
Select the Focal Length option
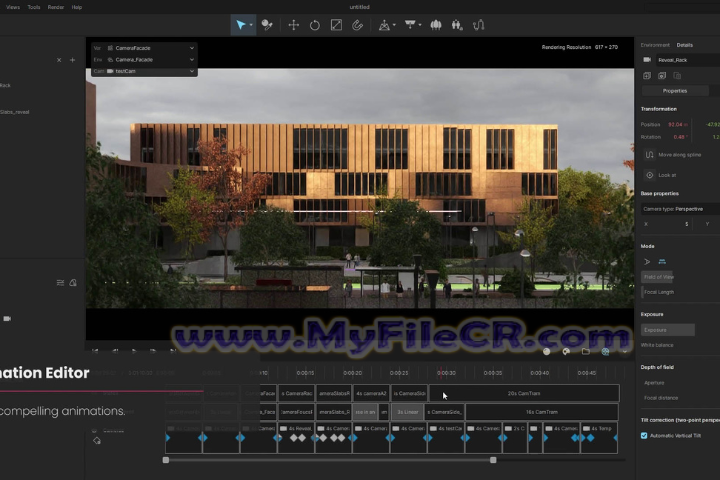pos(658,292)
